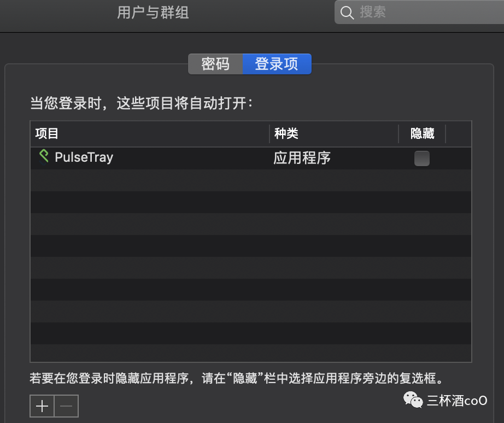Screen dimensions: 504x423
Task: Click the magnifying glass search icon
Action: coord(347,13)
